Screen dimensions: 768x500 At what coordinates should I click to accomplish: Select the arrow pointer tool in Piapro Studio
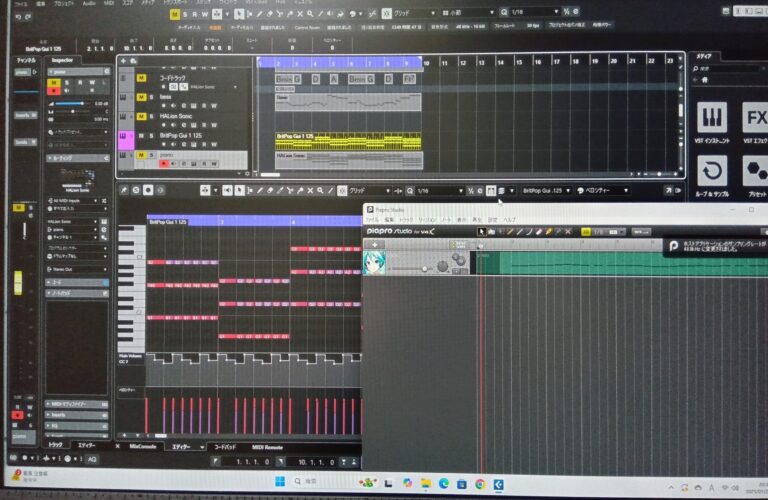(x=482, y=232)
